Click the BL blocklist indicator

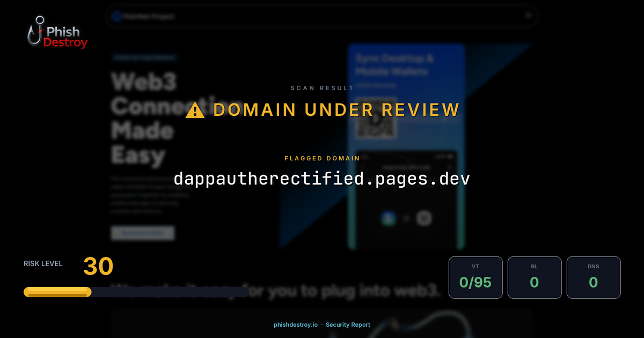[535, 277]
